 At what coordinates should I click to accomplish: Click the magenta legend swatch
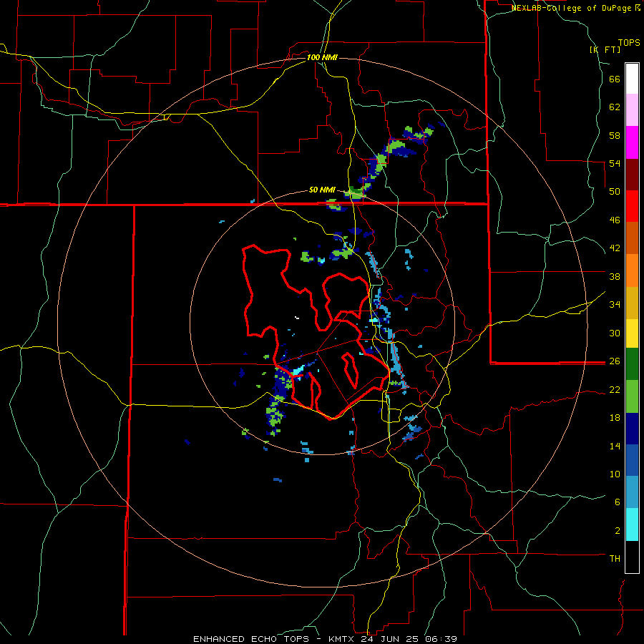(x=632, y=142)
